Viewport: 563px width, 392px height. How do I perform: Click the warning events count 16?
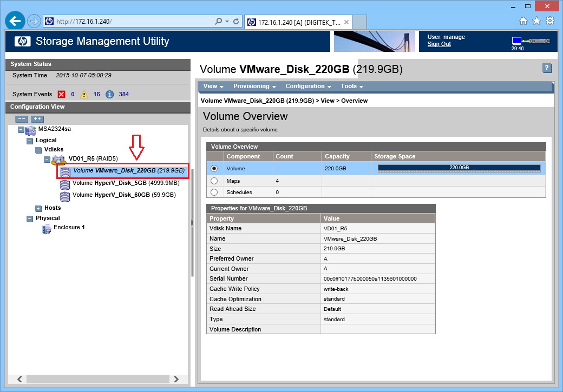[x=96, y=94]
